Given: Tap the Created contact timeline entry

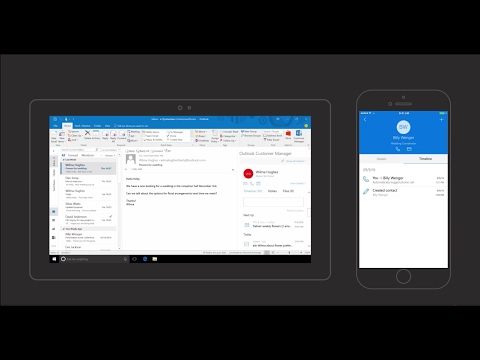Looking at the screenshot, I should pos(403,192).
